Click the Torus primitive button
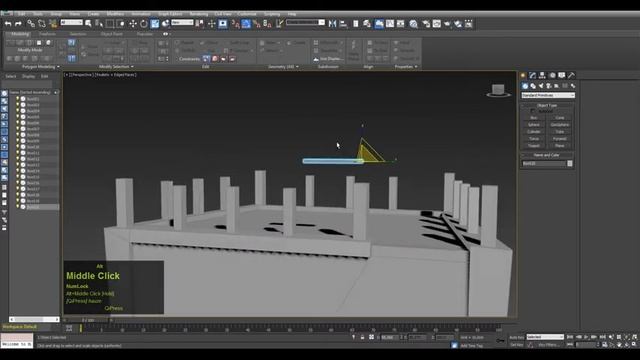This screenshot has width=640, height=360. click(534, 138)
